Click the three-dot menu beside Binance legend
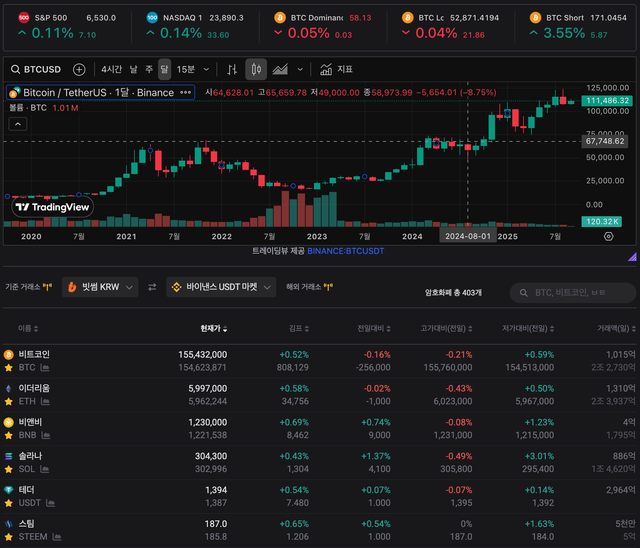 click(186, 93)
